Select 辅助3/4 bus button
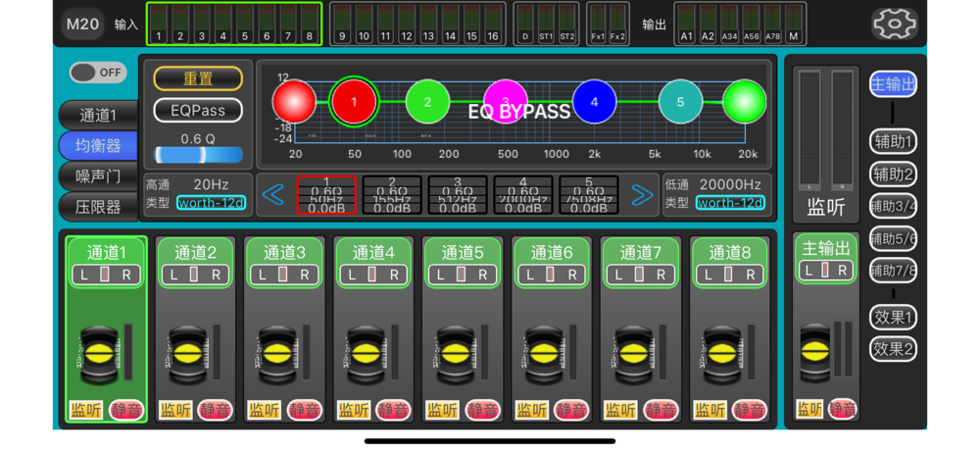Image resolution: width=980 pixels, height=453 pixels. [x=893, y=206]
